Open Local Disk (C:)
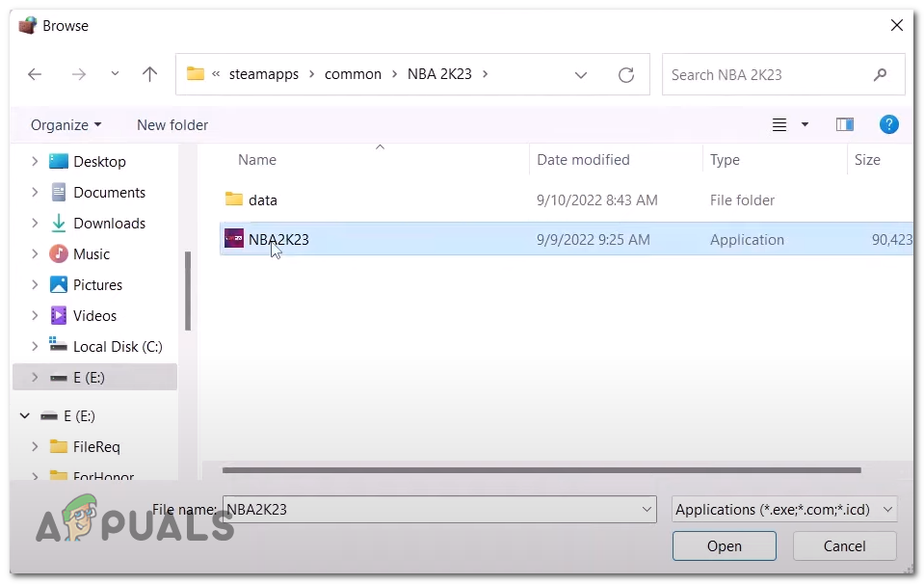 pyautogui.click(x=118, y=347)
